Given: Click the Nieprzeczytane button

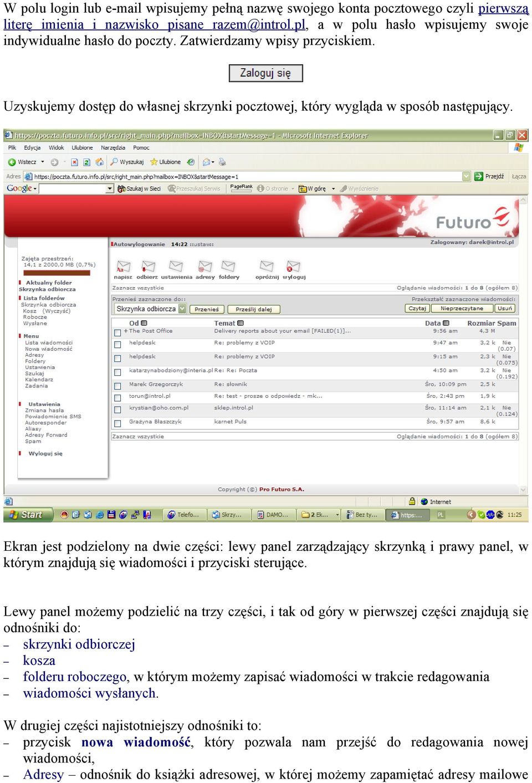Looking at the screenshot, I should click(462, 308).
